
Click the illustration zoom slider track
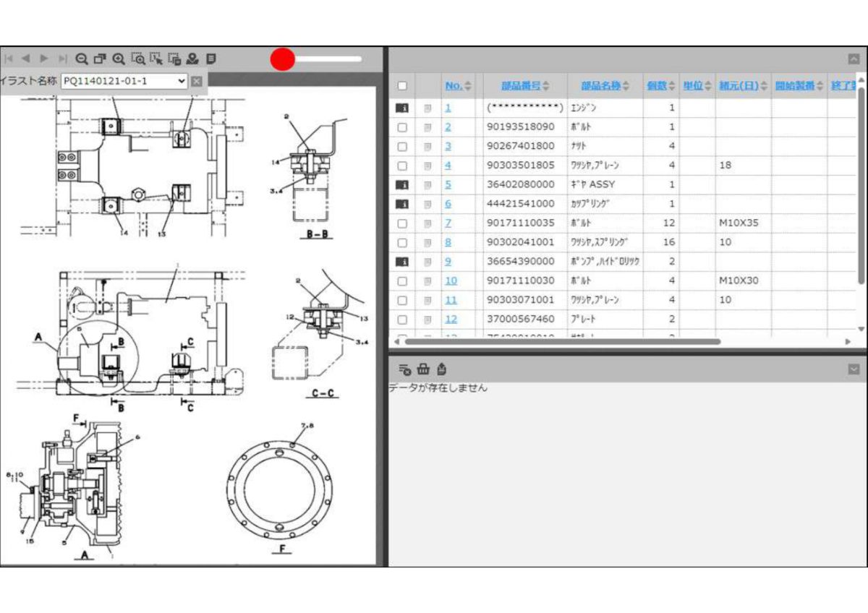coord(327,59)
